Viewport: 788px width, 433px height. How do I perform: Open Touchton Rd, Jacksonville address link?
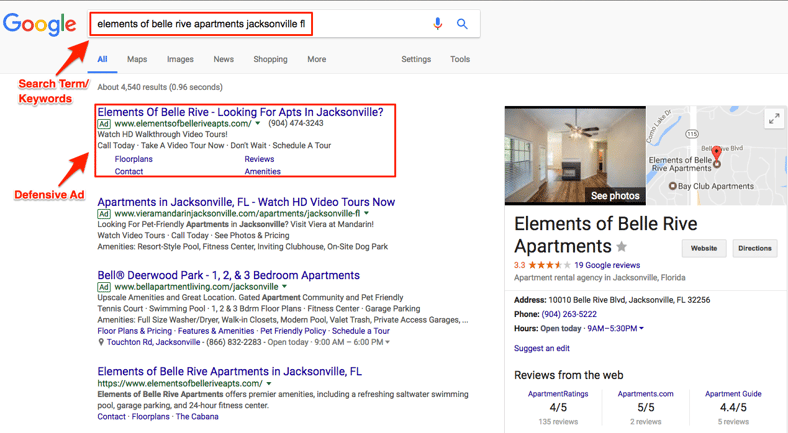[153, 342]
